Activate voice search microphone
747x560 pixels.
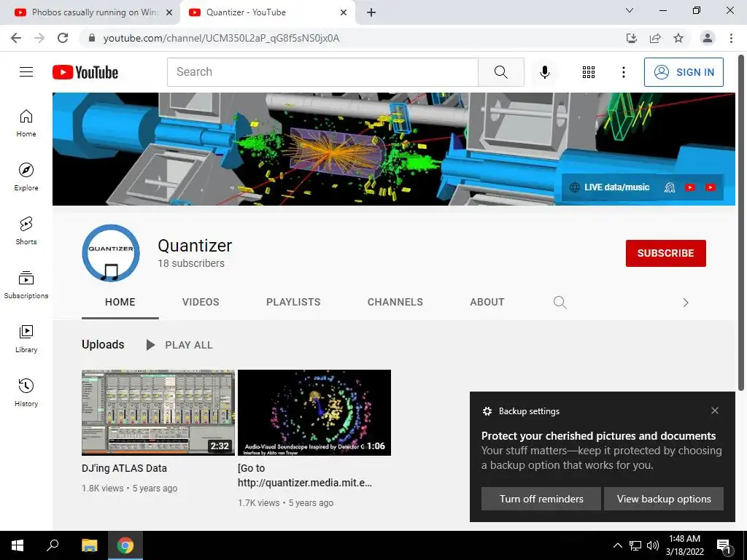pyautogui.click(x=544, y=72)
